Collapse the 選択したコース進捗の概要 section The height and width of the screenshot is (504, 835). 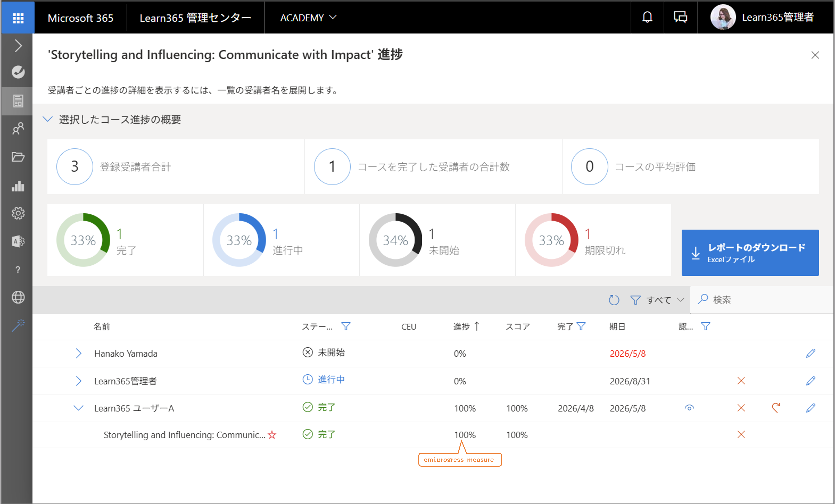(47, 119)
